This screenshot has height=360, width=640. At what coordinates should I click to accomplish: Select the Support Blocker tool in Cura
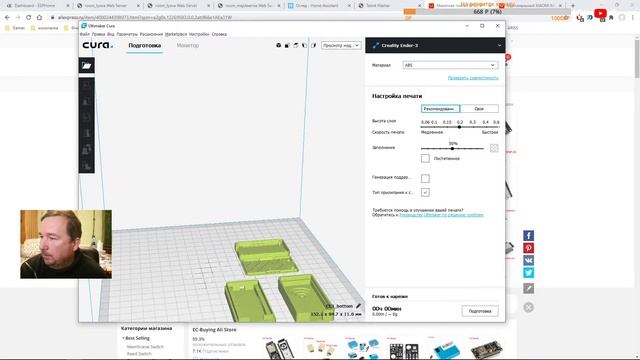point(87,166)
